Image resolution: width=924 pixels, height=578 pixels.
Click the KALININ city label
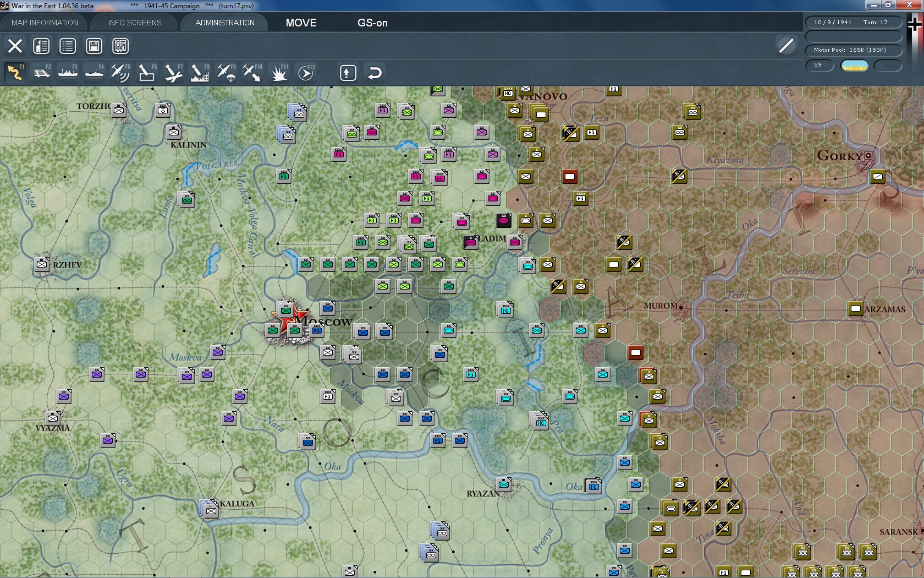[x=188, y=145]
